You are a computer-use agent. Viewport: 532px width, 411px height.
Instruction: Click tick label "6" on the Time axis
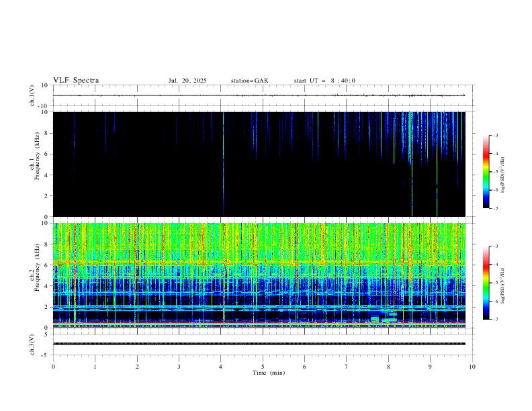coord(305,367)
